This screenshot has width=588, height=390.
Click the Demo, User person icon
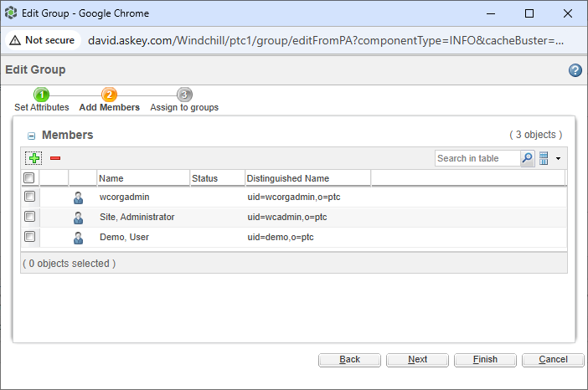click(x=79, y=239)
